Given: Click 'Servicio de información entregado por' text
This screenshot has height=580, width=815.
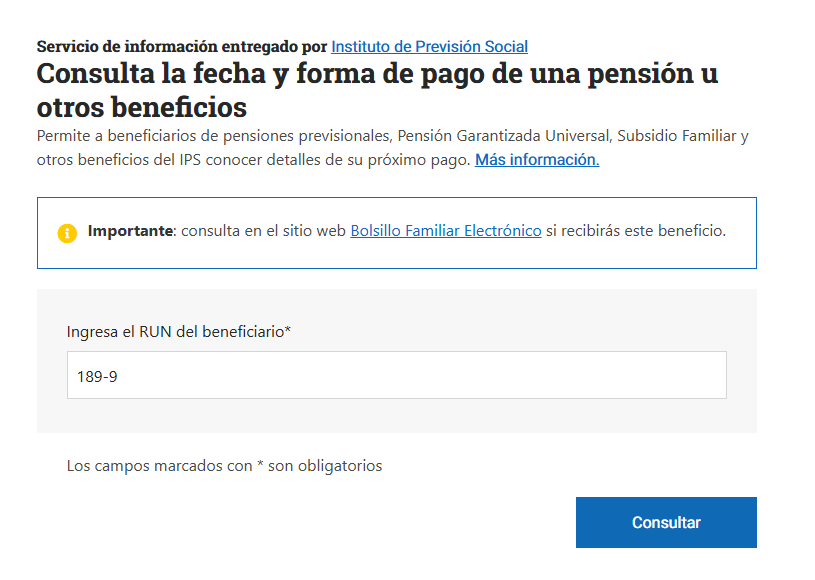Looking at the screenshot, I should (x=181, y=46).
